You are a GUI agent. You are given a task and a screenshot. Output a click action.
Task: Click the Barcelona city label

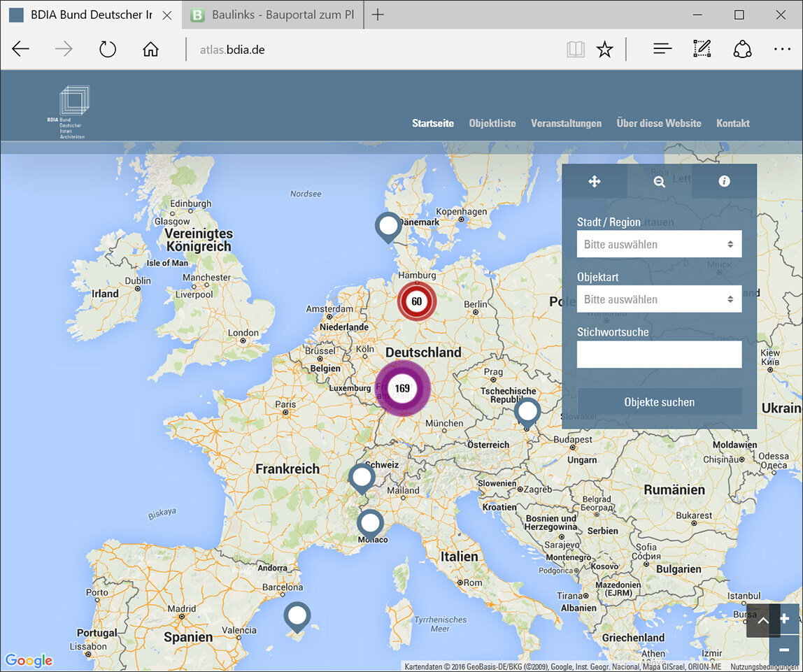click(283, 587)
